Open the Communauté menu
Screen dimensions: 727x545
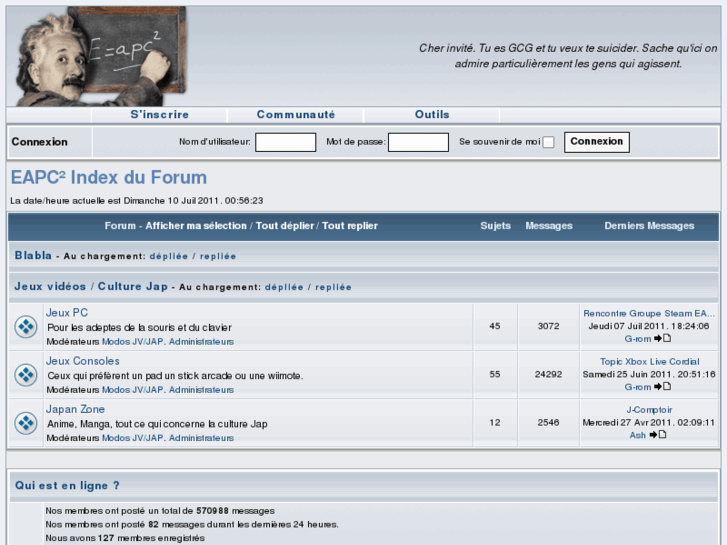pos(296,115)
